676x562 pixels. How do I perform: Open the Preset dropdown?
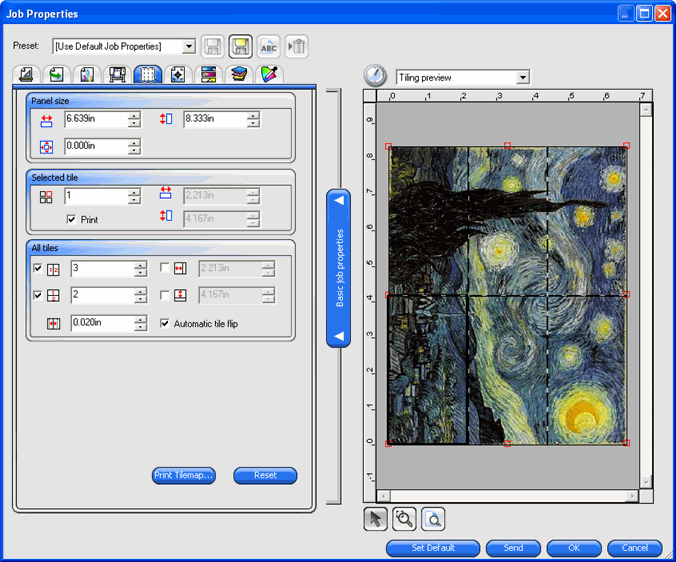[x=188, y=46]
